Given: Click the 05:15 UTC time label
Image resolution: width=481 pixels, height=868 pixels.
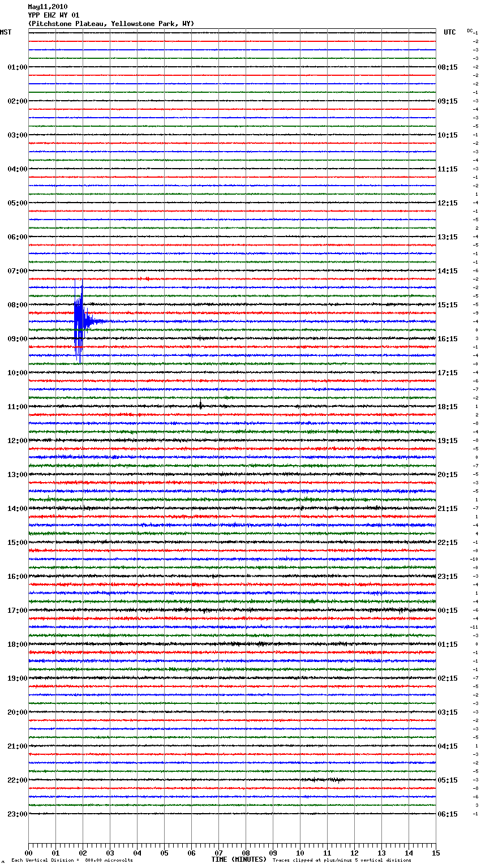Looking at the screenshot, I should tap(448, 780).
